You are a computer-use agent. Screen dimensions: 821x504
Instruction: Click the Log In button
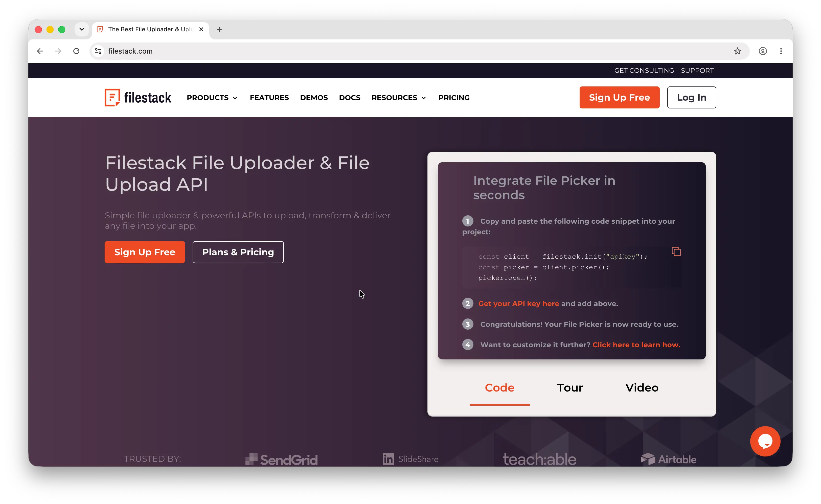coord(691,97)
